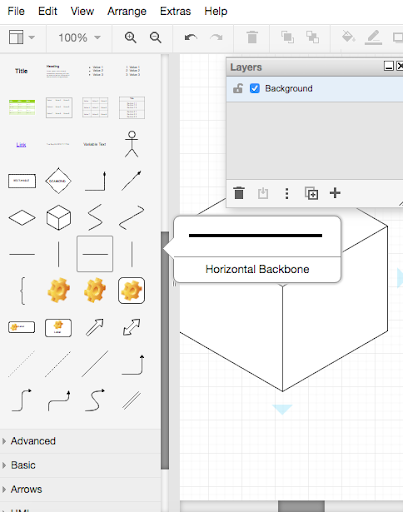Screen dimensions: 403x512
Task: Select the Background layer row
Action: pos(314,89)
